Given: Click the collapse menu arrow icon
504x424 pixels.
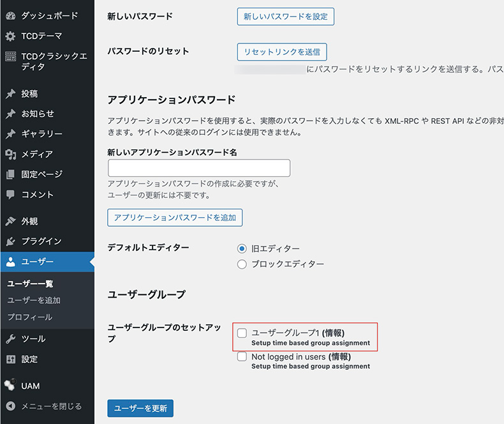Looking at the screenshot, I should click(x=11, y=406).
